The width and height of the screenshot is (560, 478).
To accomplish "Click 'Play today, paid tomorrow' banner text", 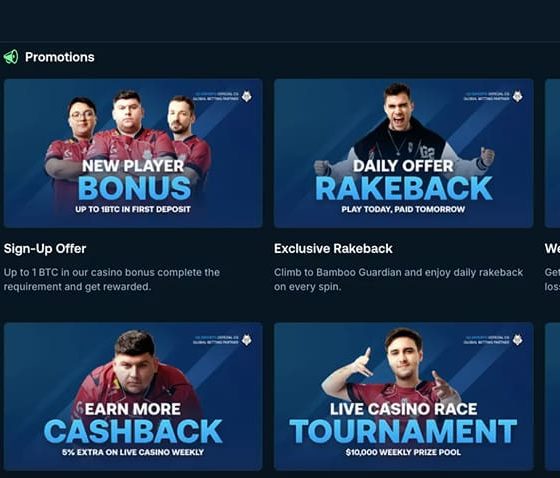I will pyautogui.click(x=403, y=209).
